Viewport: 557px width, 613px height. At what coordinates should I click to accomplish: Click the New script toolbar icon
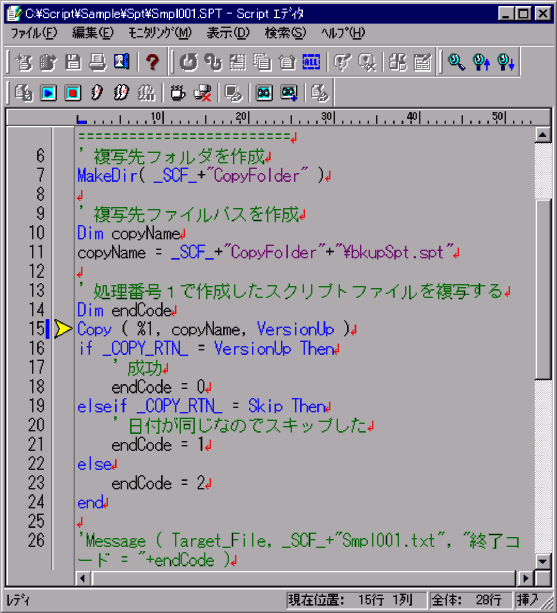(24, 62)
